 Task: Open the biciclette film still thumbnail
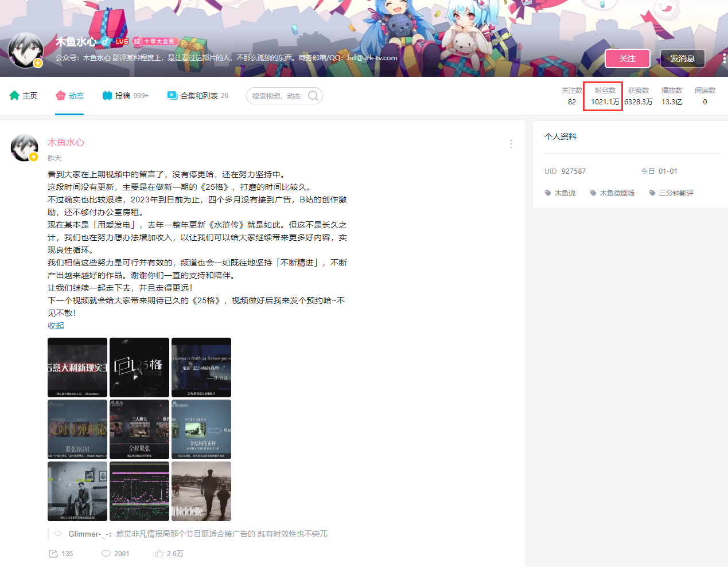[x=201, y=491]
